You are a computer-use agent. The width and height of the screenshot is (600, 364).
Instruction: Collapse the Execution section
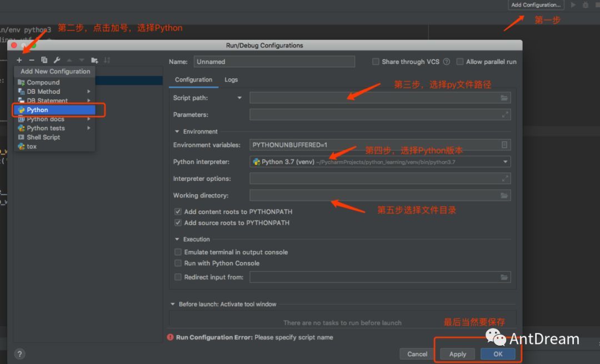pos(177,239)
